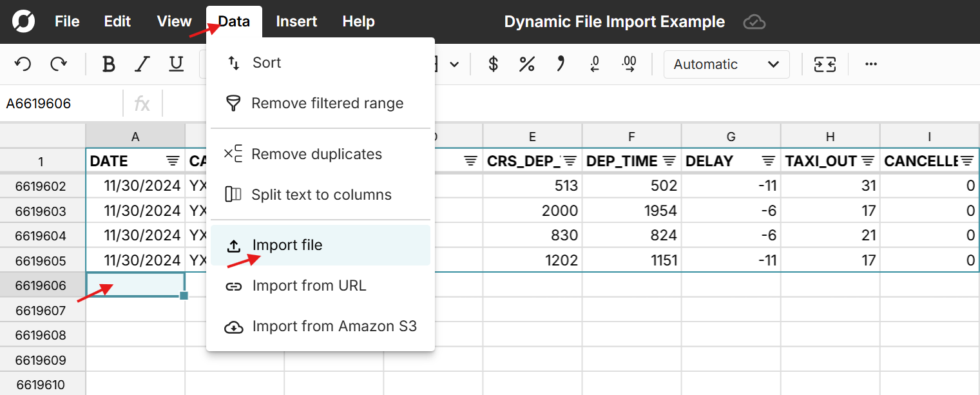Open the DATE column filter dropdown
This screenshot has width=980, height=395.
tap(172, 160)
